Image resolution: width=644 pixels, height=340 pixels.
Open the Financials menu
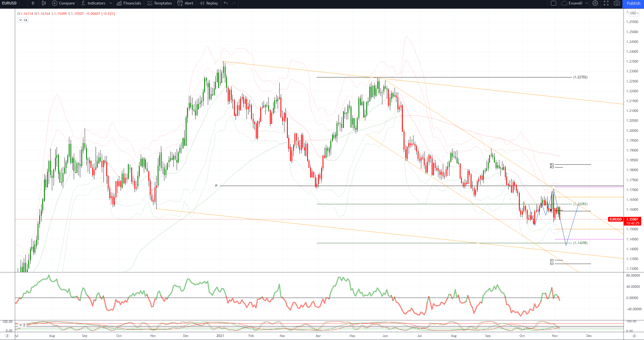(129, 3)
